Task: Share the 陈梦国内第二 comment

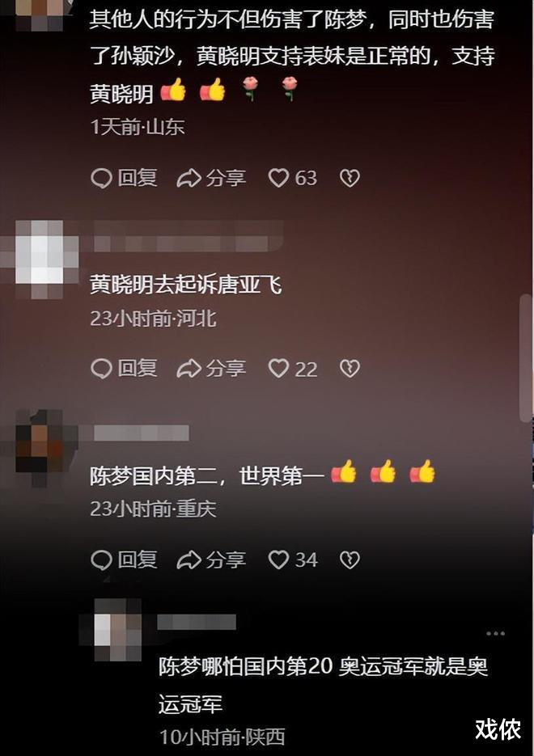Action: pyautogui.click(x=211, y=560)
